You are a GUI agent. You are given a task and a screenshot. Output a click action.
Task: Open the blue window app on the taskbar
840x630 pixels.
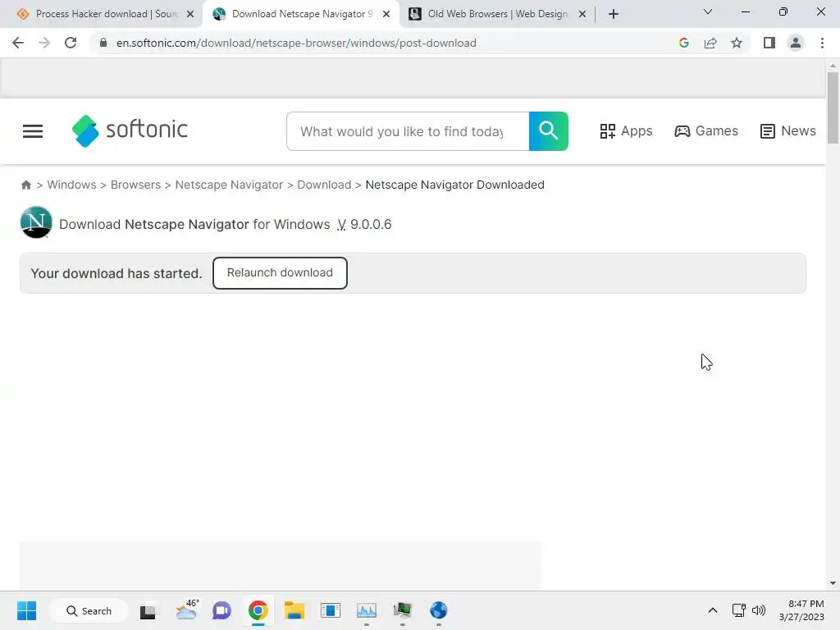tap(331, 610)
